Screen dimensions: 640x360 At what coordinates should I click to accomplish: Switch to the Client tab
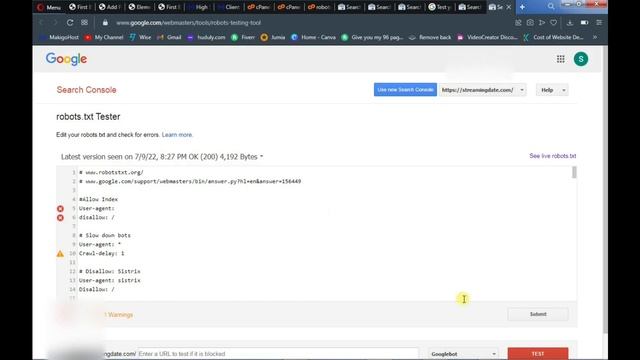(x=229, y=7)
